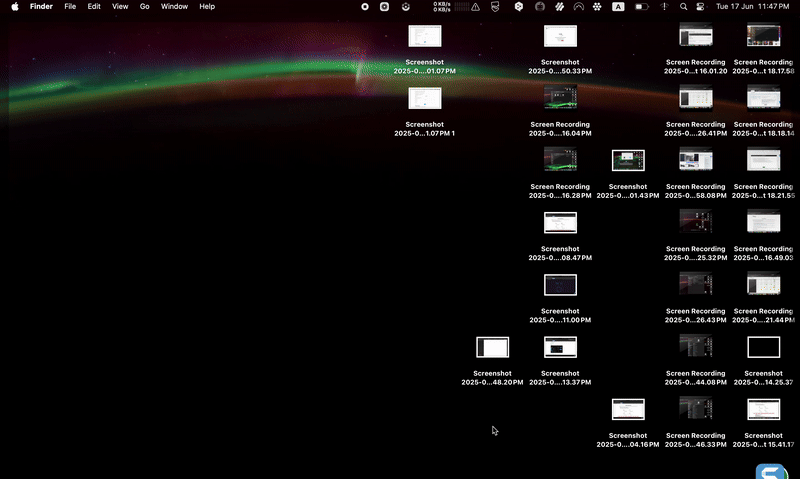Viewport: 800px width, 479px height.
Task: Select Screen Recording 46.33 PM file
Action: tap(696, 422)
